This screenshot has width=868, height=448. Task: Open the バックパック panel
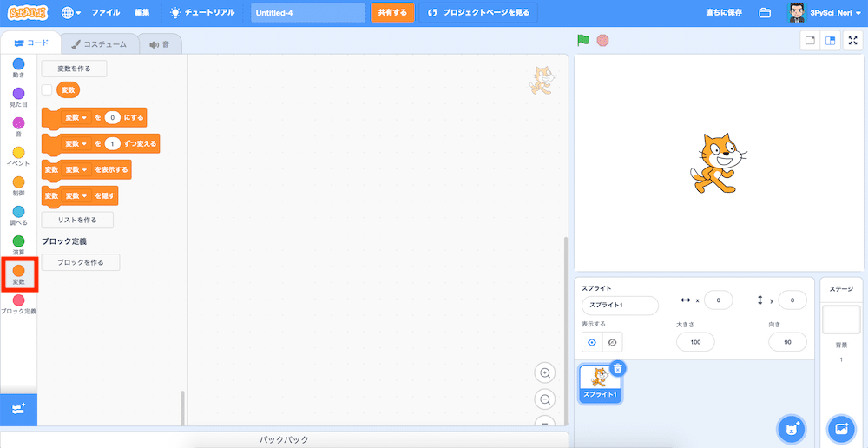284,439
